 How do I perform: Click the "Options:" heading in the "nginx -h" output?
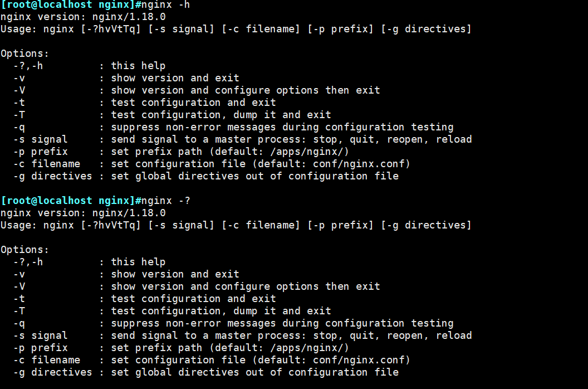tap(24, 54)
